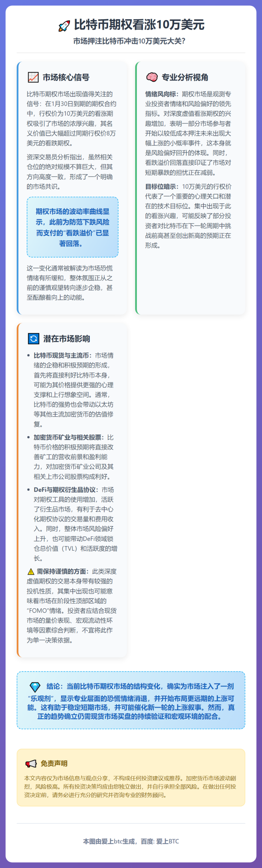The height and width of the screenshot is (868, 262).
Task: Click the subtitle 市场押注比特币冲击10万美元大关?
Action: click(x=129, y=41)
